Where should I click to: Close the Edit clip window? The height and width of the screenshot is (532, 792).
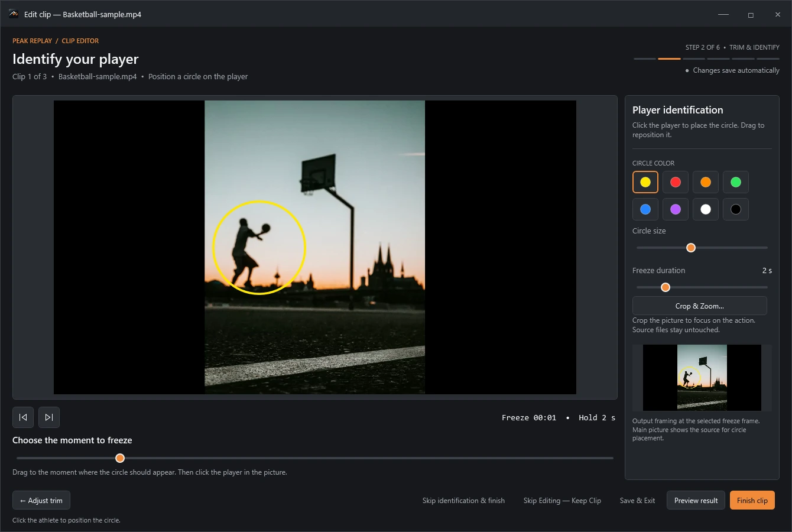778,14
